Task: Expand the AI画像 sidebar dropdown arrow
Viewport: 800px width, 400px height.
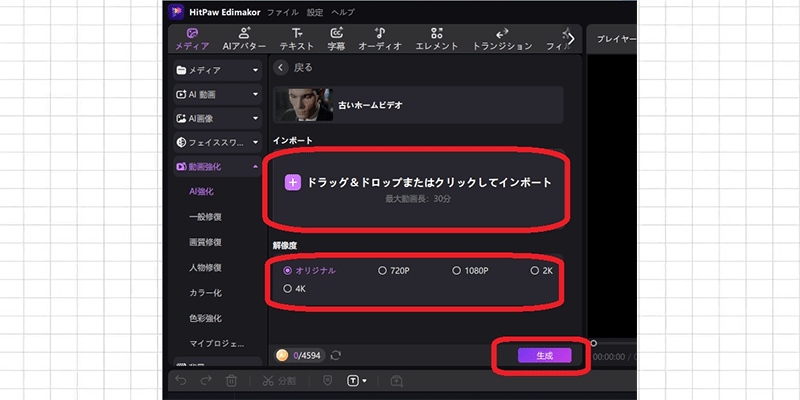Action: click(x=256, y=118)
